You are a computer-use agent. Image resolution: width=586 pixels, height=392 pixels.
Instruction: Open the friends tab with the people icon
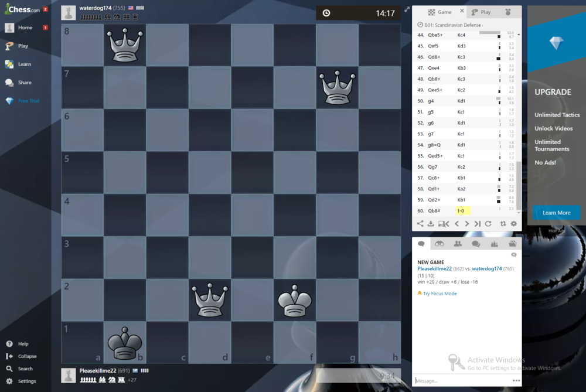tap(458, 244)
